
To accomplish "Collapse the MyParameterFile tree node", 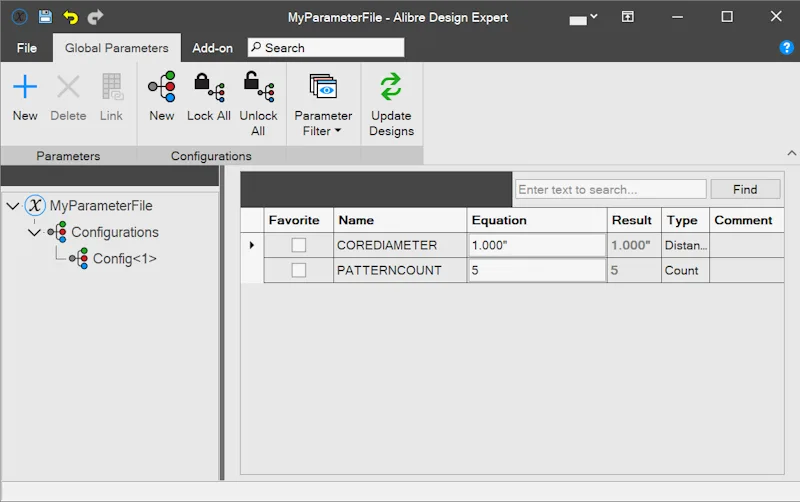I will [x=13, y=206].
